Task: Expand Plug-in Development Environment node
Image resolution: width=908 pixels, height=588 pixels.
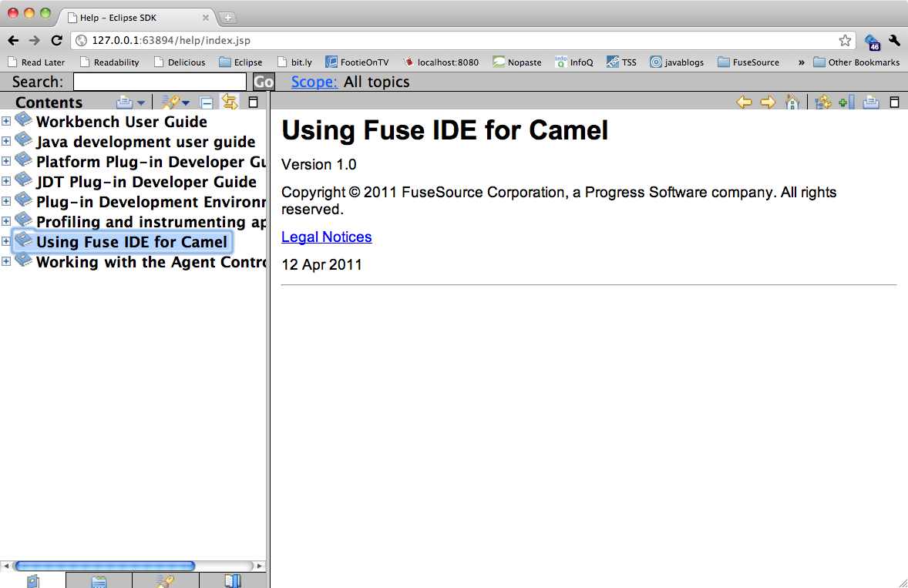Action: pyautogui.click(x=6, y=201)
